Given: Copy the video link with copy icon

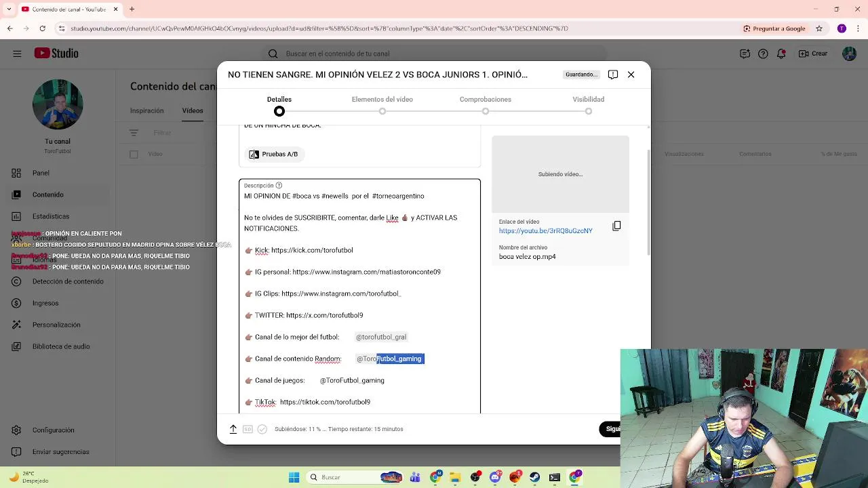Looking at the screenshot, I should point(616,226).
